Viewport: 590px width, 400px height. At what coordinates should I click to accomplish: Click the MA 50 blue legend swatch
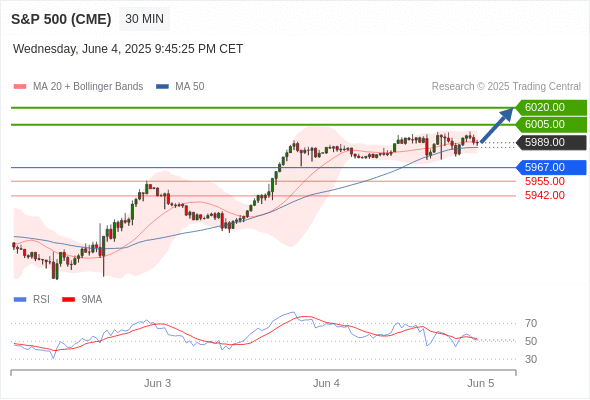click(x=162, y=87)
